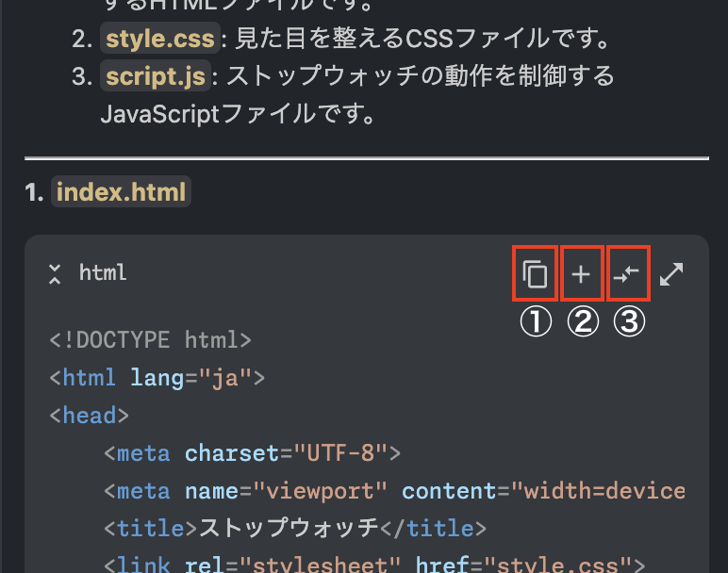Click the html language label
Viewport: 728px width, 573px height.
[x=103, y=274]
